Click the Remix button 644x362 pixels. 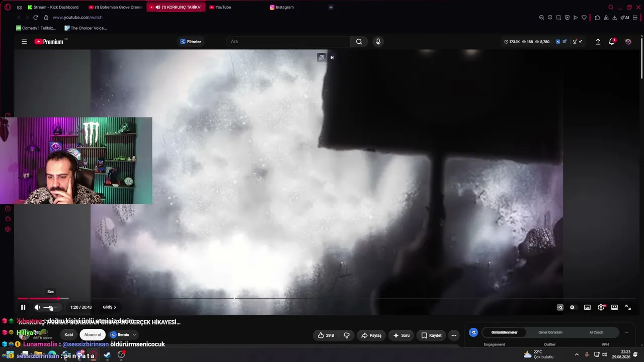coord(120,335)
